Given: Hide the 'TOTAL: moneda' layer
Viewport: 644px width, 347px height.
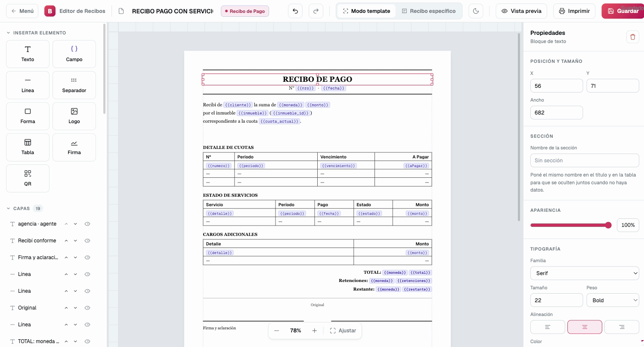Looking at the screenshot, I should [x=87, y=341].
